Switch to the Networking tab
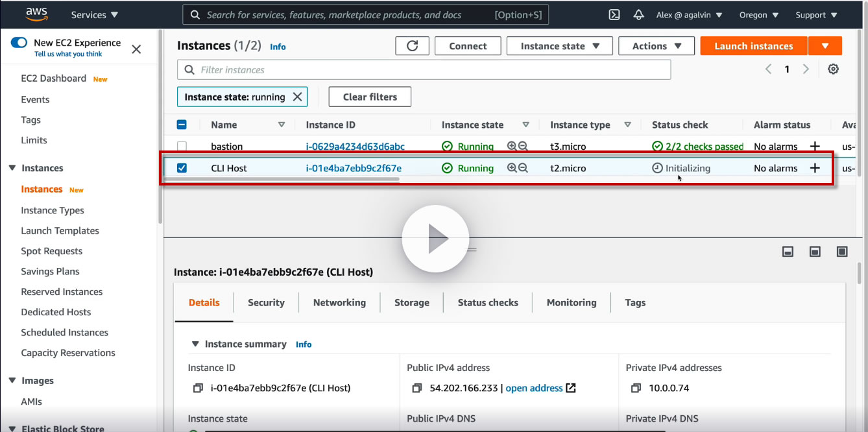The height and width of the screenshot is (432, 868). (x=339, y=303)
